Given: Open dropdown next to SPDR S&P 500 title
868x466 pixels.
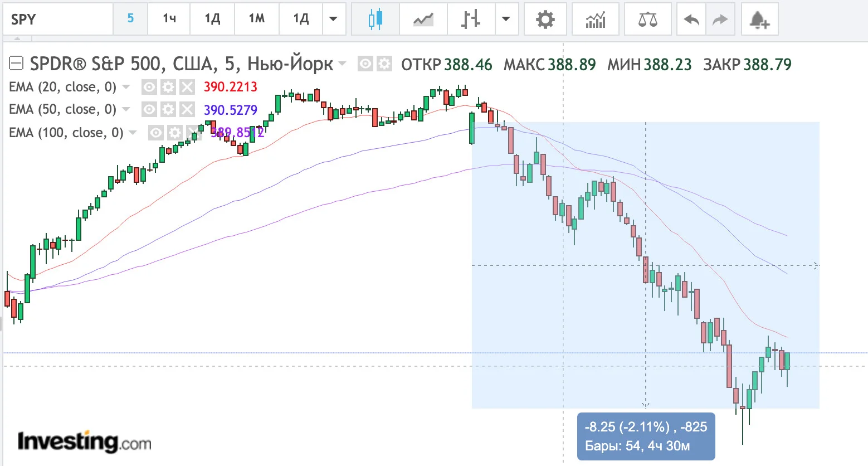Looking at the screenshot, I should pyautogui.click(x=342, y=64).
